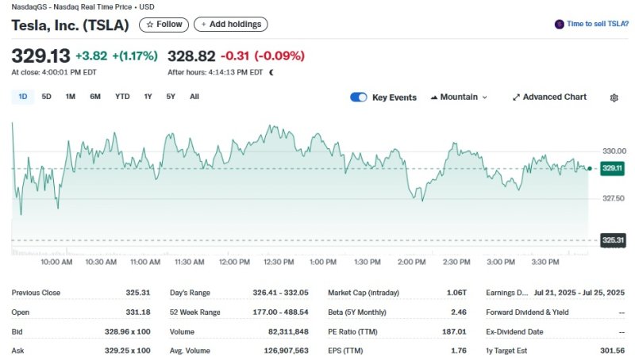This screenshot has height=364, width=635.
Task: Click the expand arrows icon beside Advanced Chart
Action: [516, 98]
